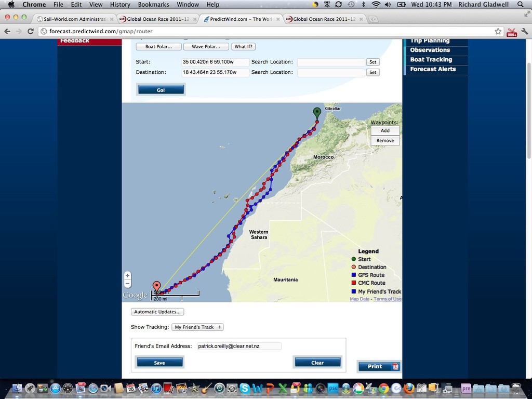532x399 pixels.
Task: Open a new tab with the plus button
Action: tap(373, 19)
